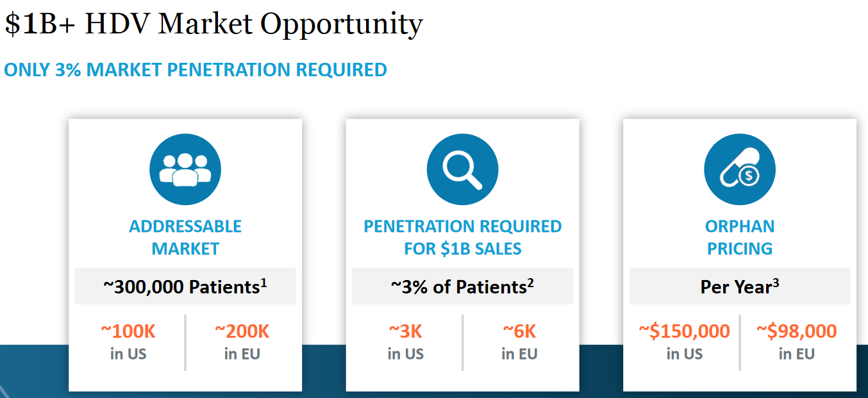Click footnote 2 superscript after "of Patients"

coord(531,281)
